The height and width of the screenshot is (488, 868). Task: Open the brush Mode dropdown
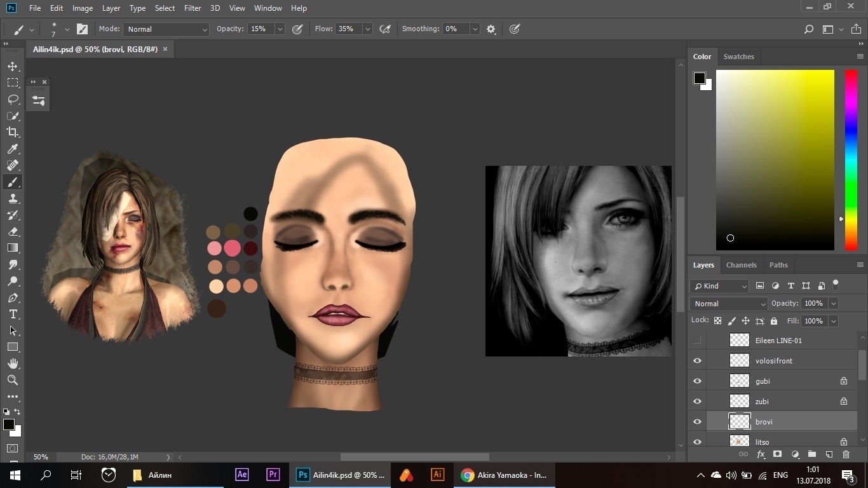click(x=166, y=29)
